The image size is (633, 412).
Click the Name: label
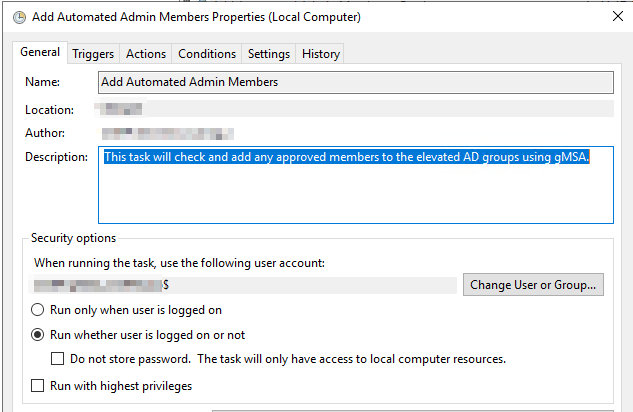[x=42, y=82]
